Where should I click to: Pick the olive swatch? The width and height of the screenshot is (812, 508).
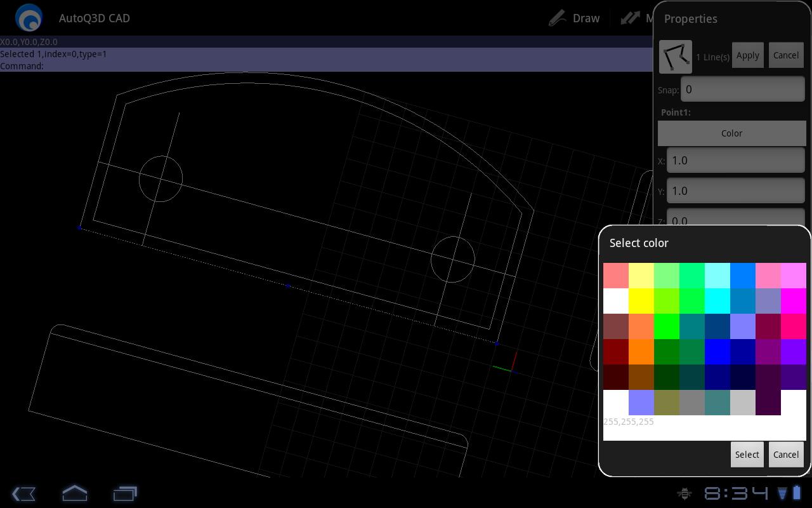coord(667,403)
